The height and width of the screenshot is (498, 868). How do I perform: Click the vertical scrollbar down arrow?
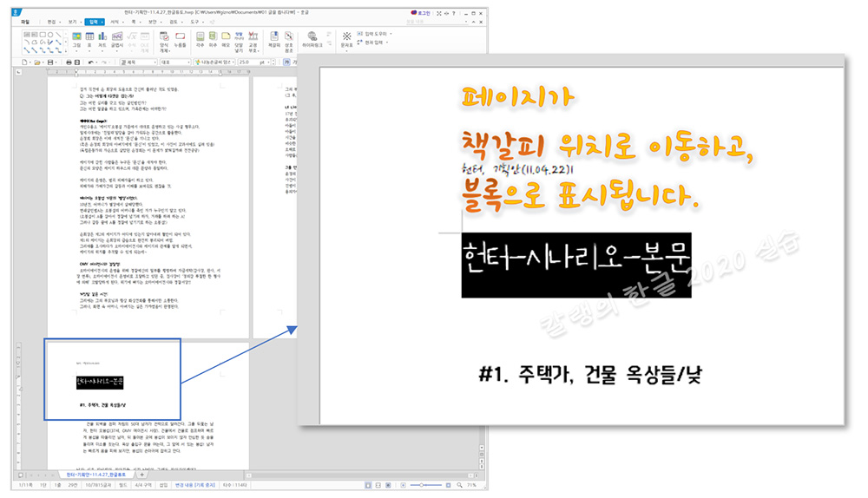[x=482, y=449]
